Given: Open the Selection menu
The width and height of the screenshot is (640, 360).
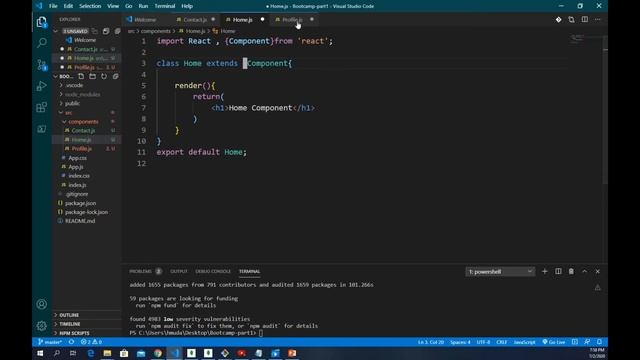Looking at the screenshot, I should pos(90,6).
